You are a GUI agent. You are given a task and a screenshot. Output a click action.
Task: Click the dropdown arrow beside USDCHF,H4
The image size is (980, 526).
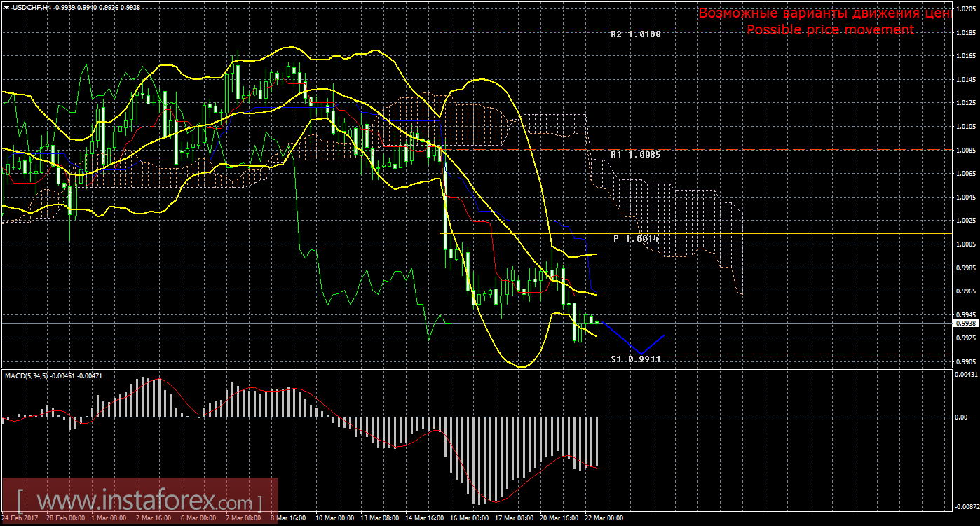[6, 7]
